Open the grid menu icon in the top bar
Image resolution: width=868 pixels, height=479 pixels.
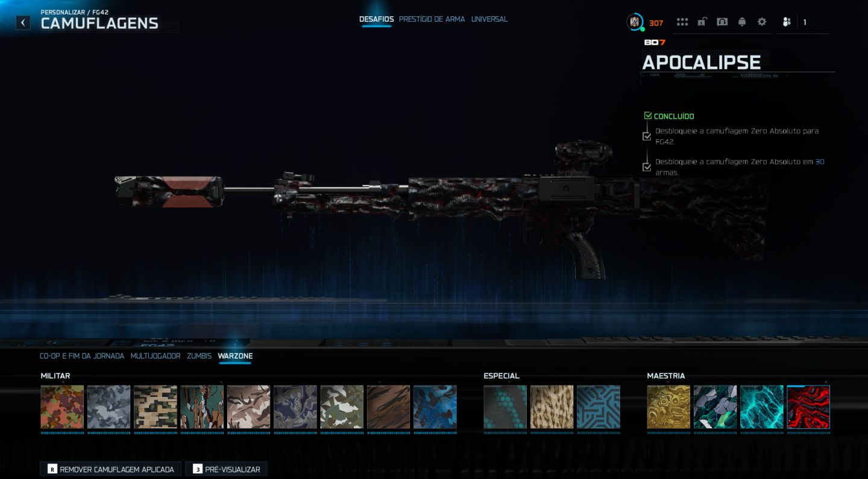(682, 22)
